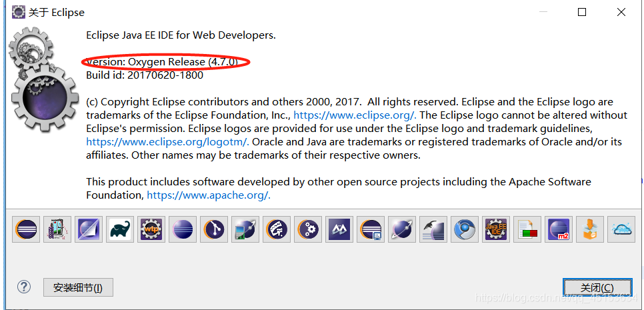This screenshot has height=310, width=644.
Task: Click the 安装细节(I) installation details button
Action: [78, 287]
